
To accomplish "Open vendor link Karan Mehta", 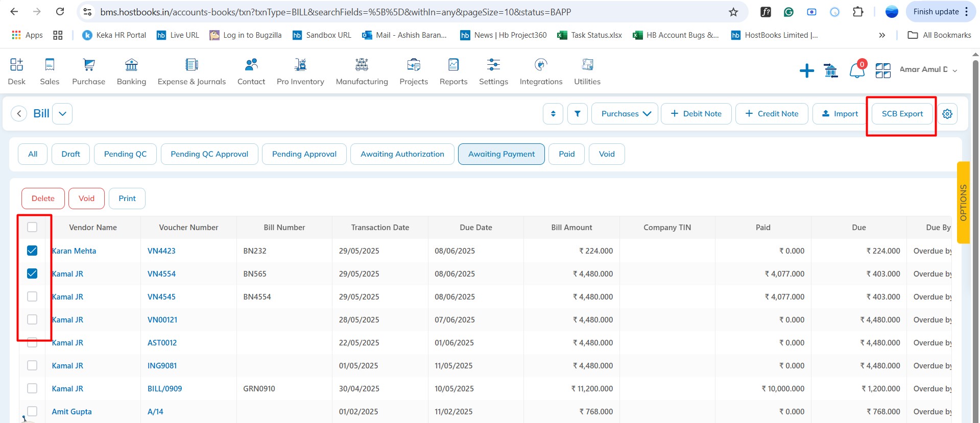I will 74,251.
